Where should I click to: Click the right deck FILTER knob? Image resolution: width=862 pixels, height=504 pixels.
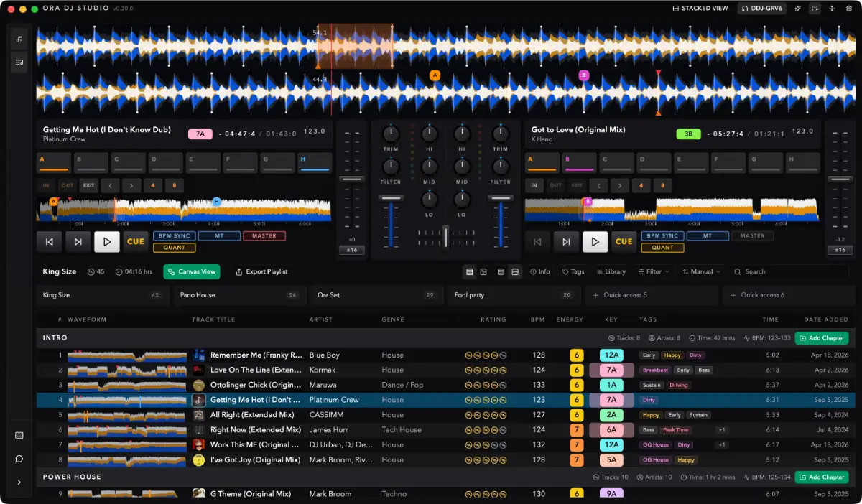500,167
